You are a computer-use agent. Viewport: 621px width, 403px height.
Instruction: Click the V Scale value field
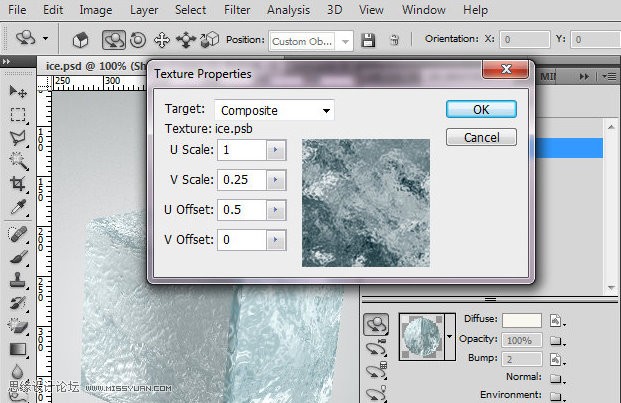(242, 180)
